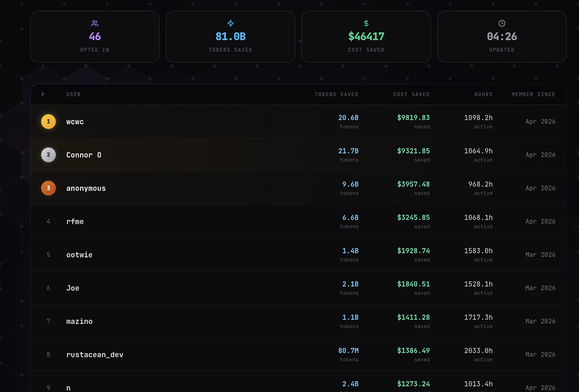The image size is (579, 392).
Task: Select the $46417 cost saved total
Action: (366, 37)
